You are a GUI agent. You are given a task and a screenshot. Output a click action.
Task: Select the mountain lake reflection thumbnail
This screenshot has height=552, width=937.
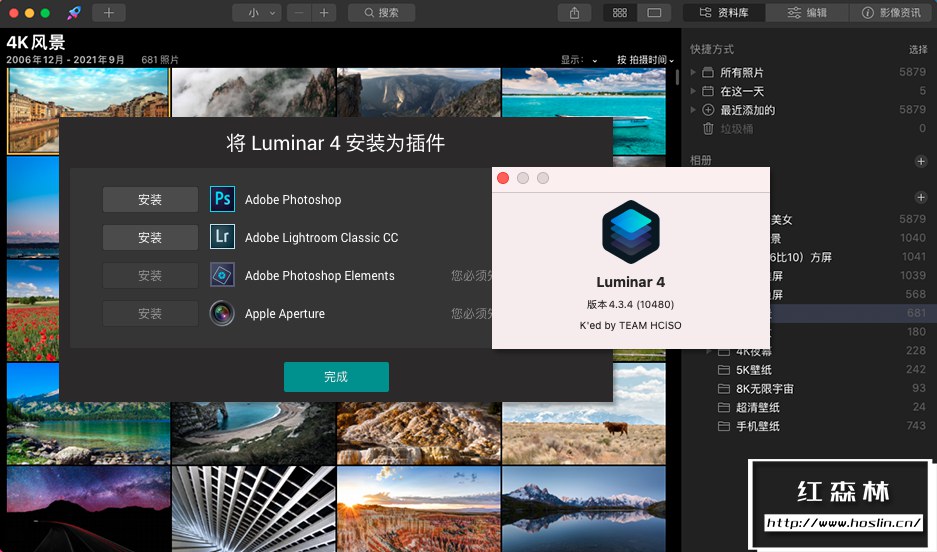tap(584, 509)
